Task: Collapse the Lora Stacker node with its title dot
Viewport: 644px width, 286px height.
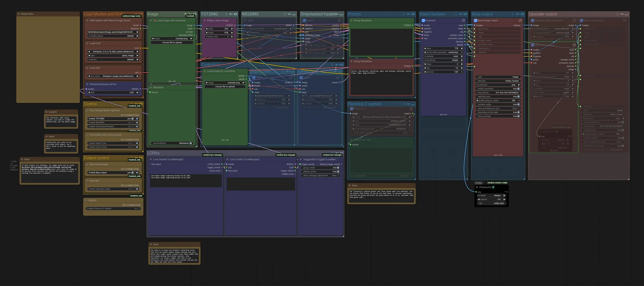Action: [x=151, y=160]
